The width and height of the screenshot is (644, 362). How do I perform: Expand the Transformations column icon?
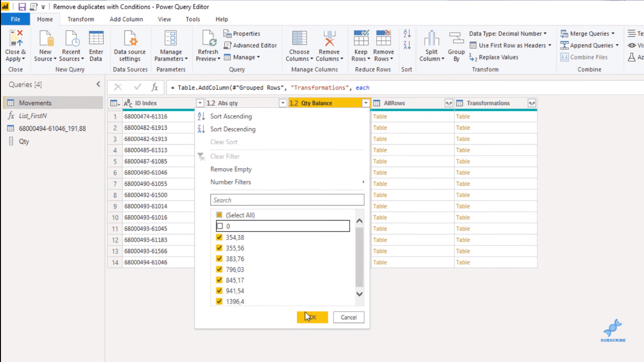point(531,103)
